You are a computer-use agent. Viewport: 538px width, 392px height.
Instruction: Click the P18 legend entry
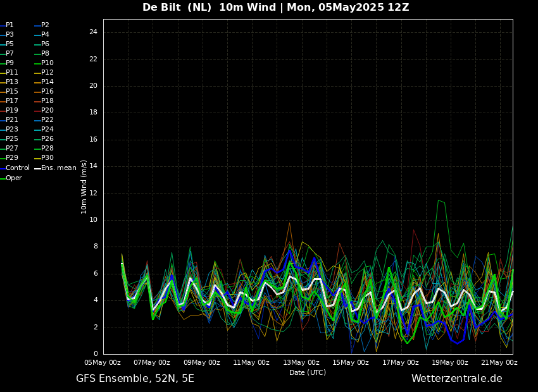(x=47, y=101)
